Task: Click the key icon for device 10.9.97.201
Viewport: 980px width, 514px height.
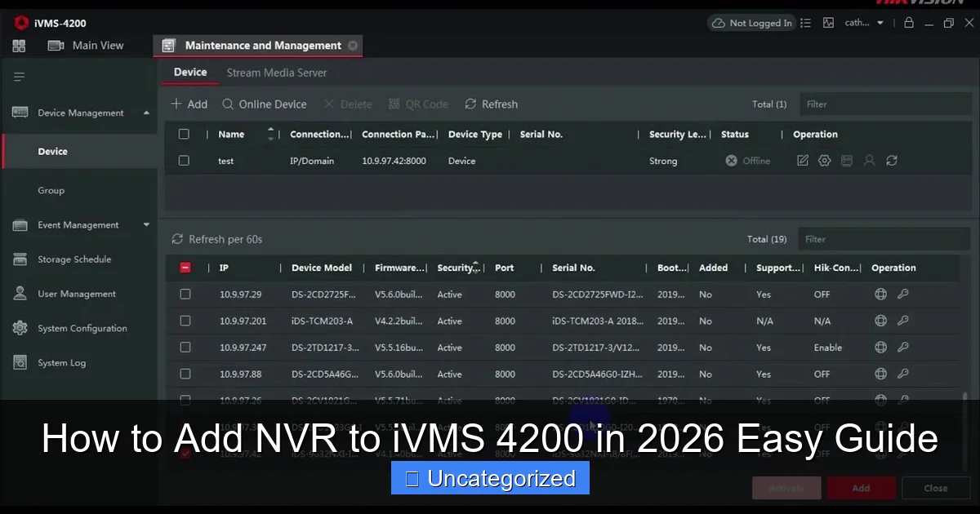Action: [x=903, y=321]
